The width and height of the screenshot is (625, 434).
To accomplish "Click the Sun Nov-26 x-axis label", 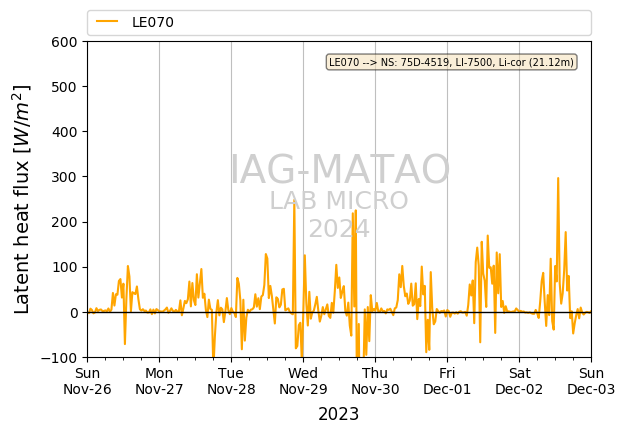I will [87, 381].
